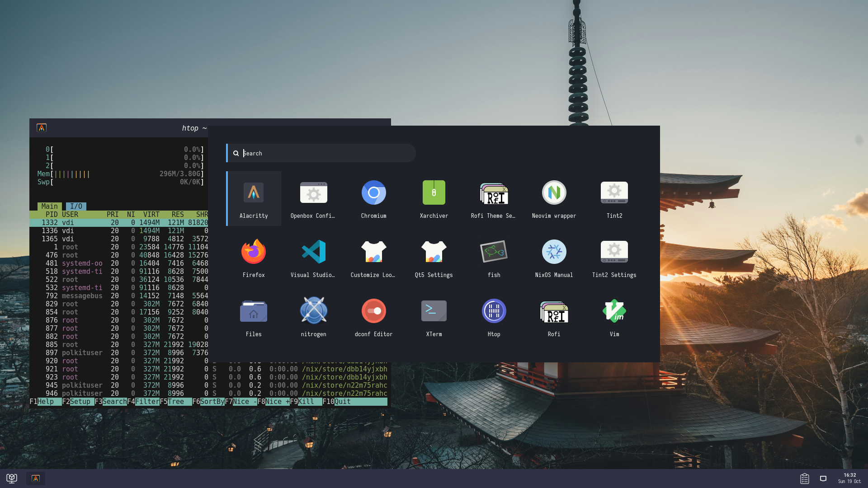Launch fish shell
This screenshot has height=488, width=868.
(x=494, y=258)
